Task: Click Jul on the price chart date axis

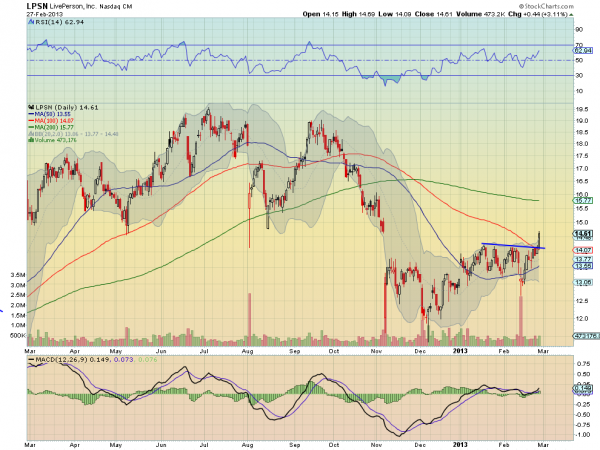Action: [x=204, y=351]
